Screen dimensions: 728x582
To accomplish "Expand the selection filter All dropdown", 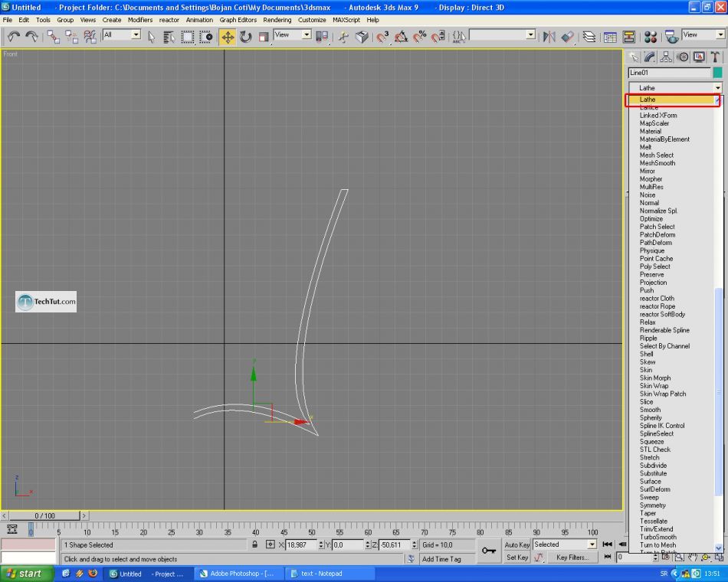I will point(136,34).
